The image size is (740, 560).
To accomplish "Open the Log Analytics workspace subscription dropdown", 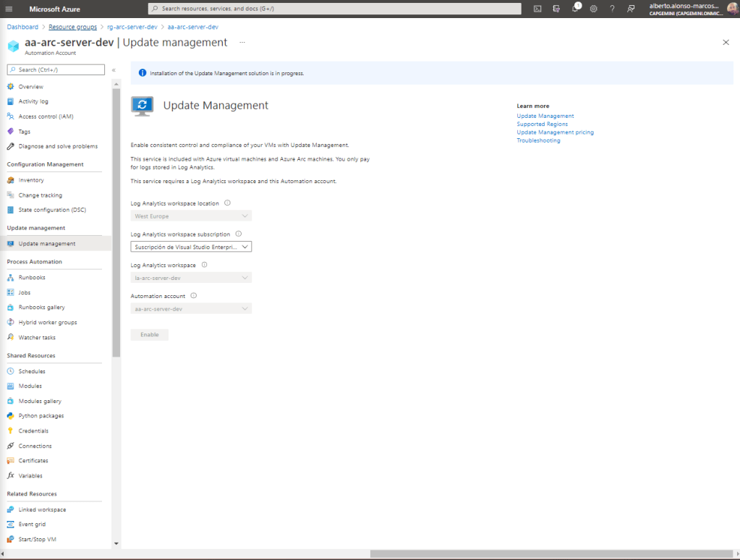I will pos(192,247).
